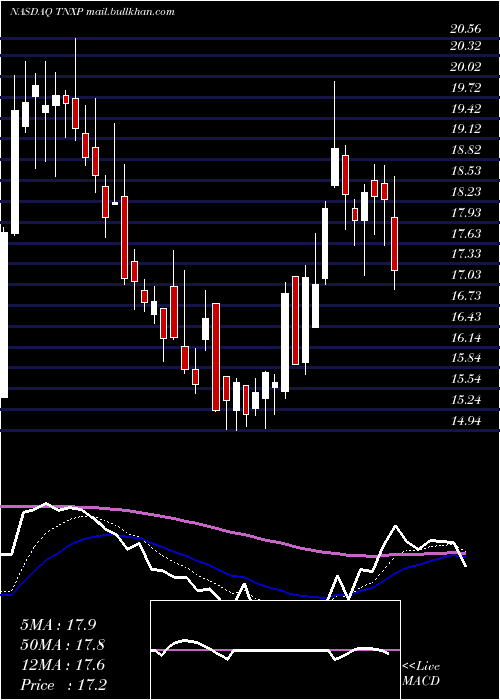Click the 17.03 price level label
500x700 pixels.
[x=466, y=275]
